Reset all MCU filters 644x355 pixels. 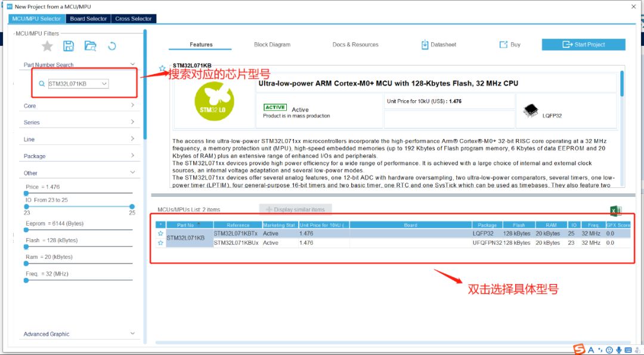[112, 46]
